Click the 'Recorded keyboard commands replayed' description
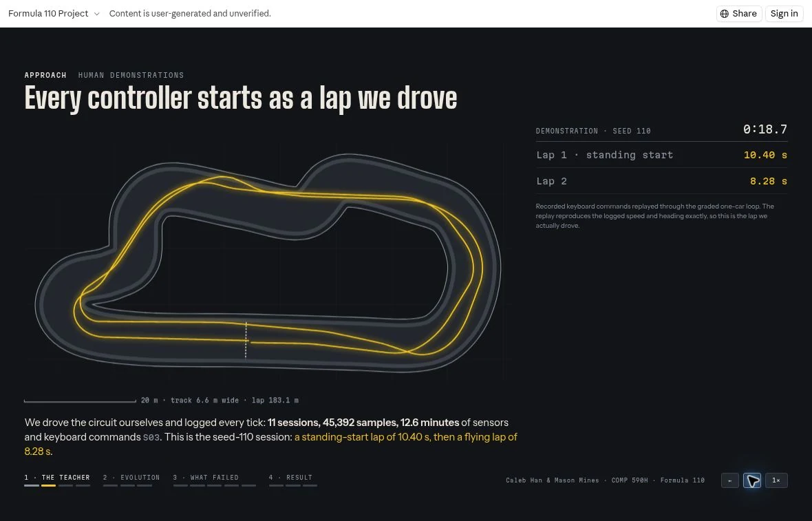The height and width of the screenshot is (521, 812). 654,216
